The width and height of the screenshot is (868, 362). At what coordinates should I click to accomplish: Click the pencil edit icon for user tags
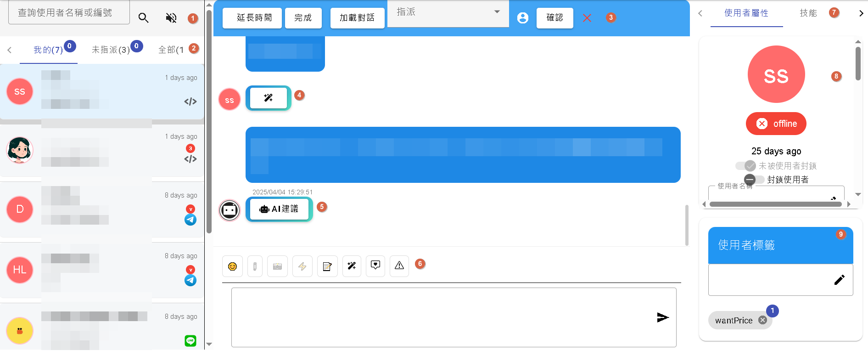tap(839, 280)
